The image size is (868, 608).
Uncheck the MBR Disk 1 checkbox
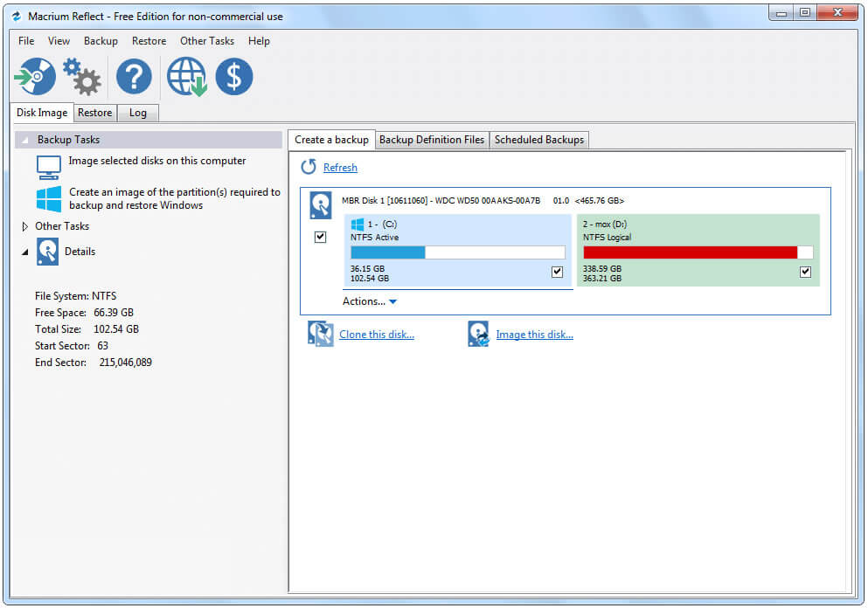coord(320,237)
